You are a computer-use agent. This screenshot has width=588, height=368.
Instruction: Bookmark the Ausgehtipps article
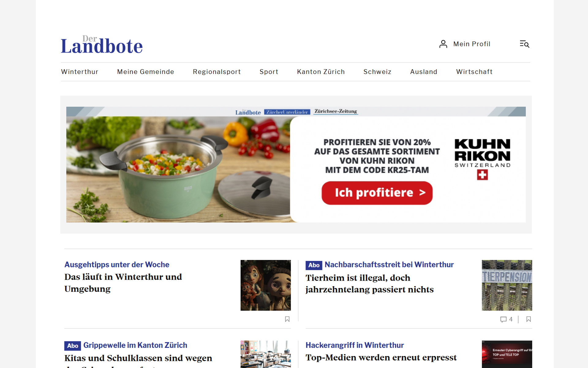click(287, 319)
